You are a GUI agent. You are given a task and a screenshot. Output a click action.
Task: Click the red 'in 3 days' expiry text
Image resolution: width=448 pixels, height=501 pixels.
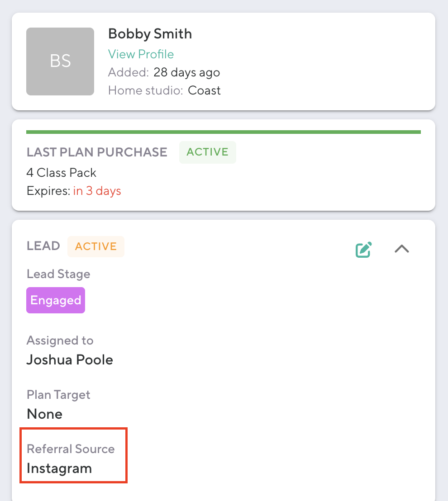(x=97, y=191)
